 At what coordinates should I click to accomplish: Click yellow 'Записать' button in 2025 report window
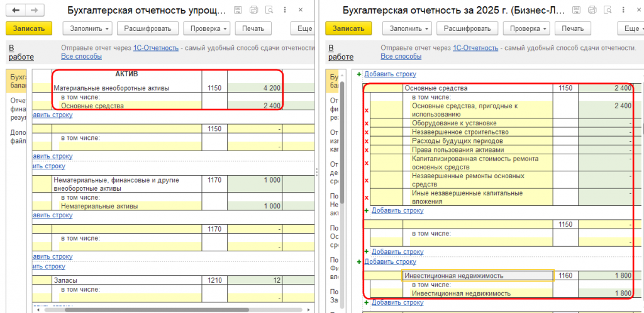(x=348, y=28)
